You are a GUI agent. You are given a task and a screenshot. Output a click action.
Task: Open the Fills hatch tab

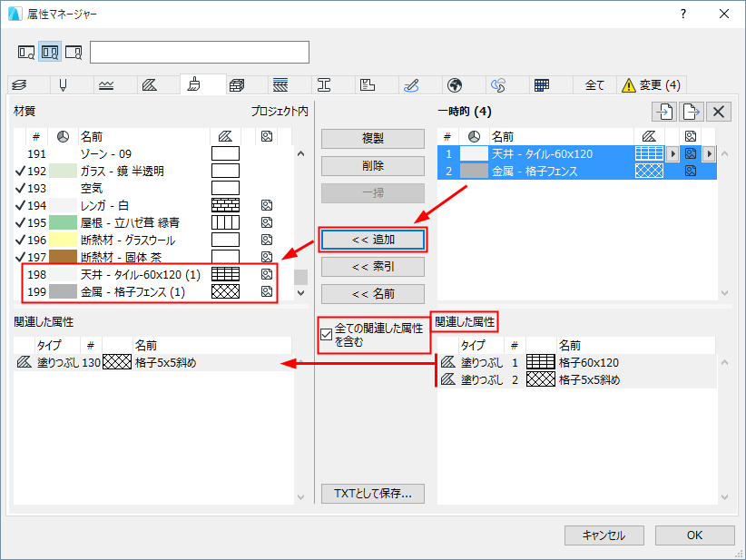(x=150, y=85)
